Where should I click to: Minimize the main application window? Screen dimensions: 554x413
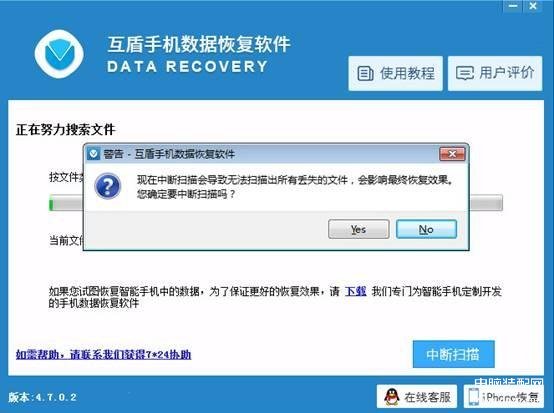tap(513, 6)
